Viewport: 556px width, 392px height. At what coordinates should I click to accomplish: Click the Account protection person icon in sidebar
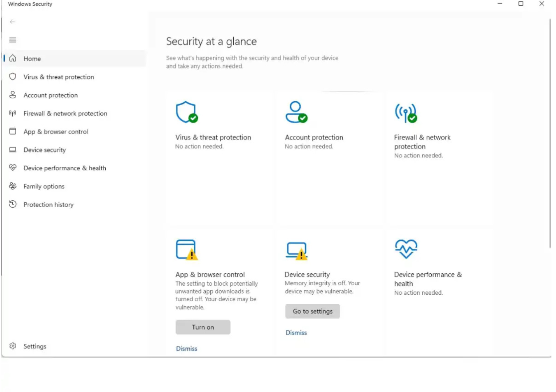(x=12, y=95)
